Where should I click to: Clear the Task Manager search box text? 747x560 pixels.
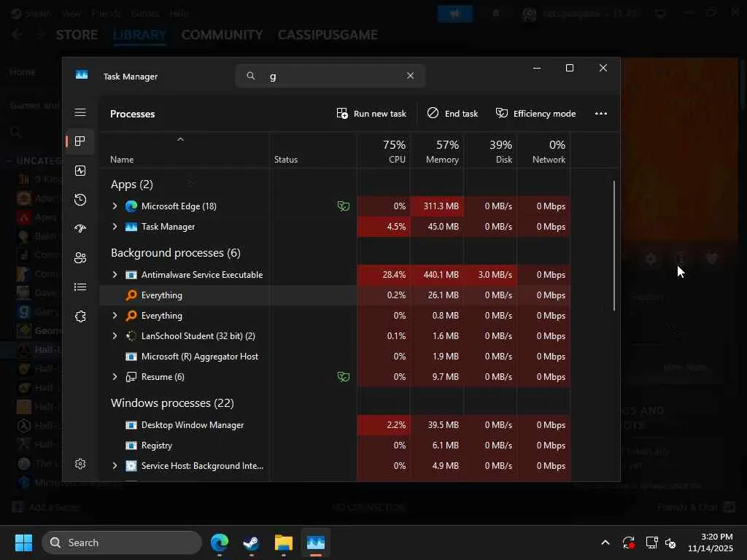(x=410, y=76)
